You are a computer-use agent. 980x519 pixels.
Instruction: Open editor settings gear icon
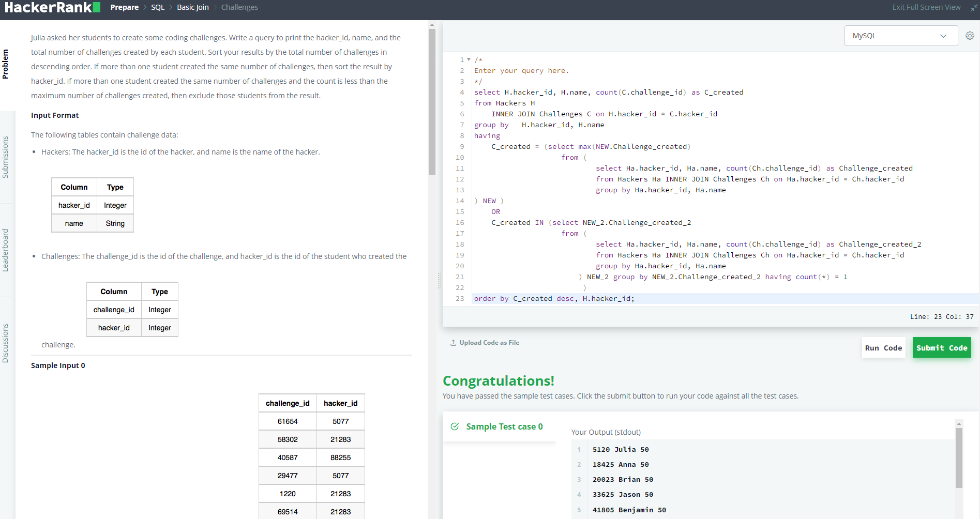coord(970,36)
